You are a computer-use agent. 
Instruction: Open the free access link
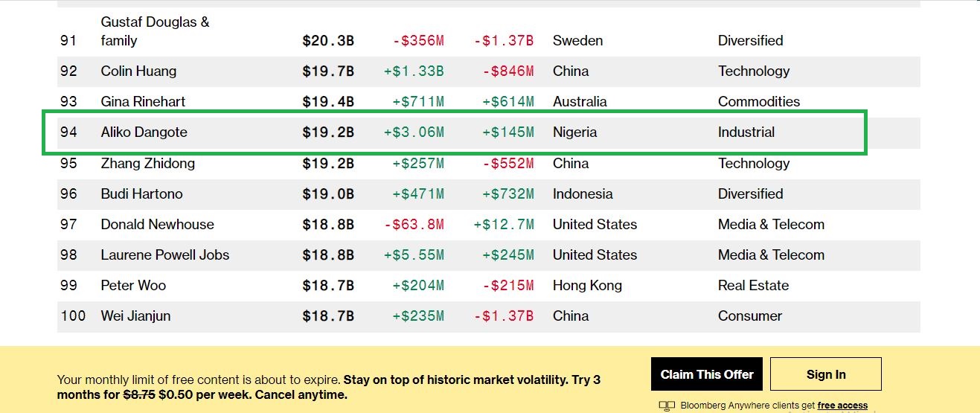pyautogui.click(x=842, y=406)
